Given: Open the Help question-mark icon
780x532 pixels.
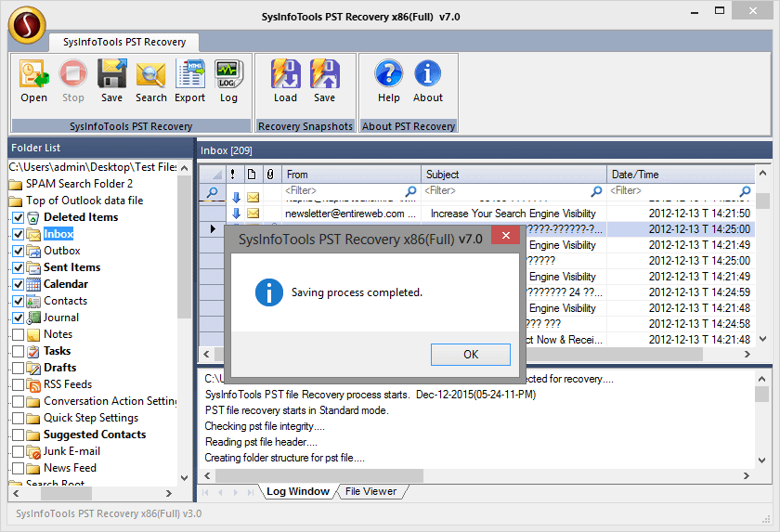Looking at the screenshot, I should coord(388,73).
